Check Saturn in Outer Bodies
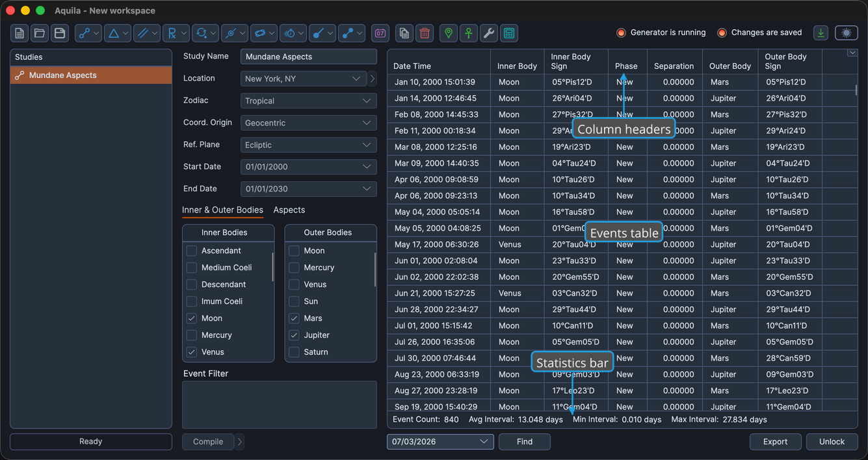This screenshot has height=460, width=868. click(294, 352)
